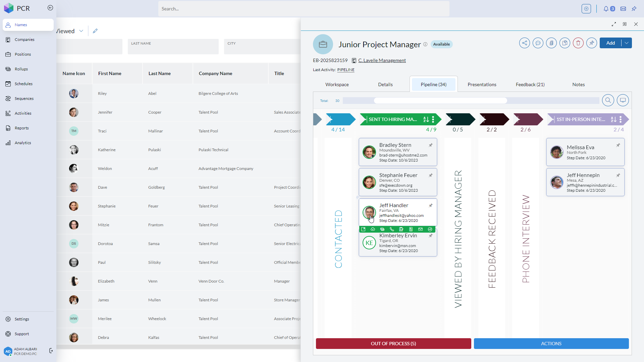Click the cloud upload icon under Jeff Handler
The height and width of the screenshot is (362, 644).
[373, 229]
